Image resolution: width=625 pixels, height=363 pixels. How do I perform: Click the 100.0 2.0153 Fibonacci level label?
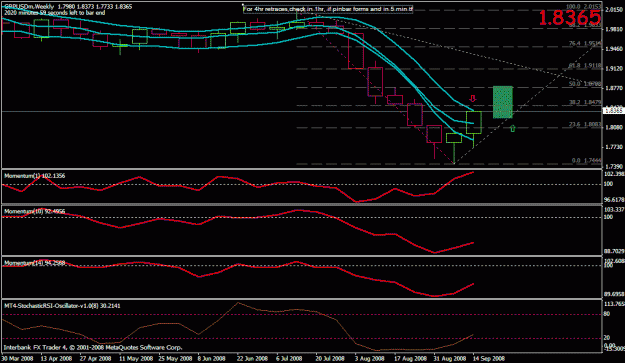coord(584,7)
